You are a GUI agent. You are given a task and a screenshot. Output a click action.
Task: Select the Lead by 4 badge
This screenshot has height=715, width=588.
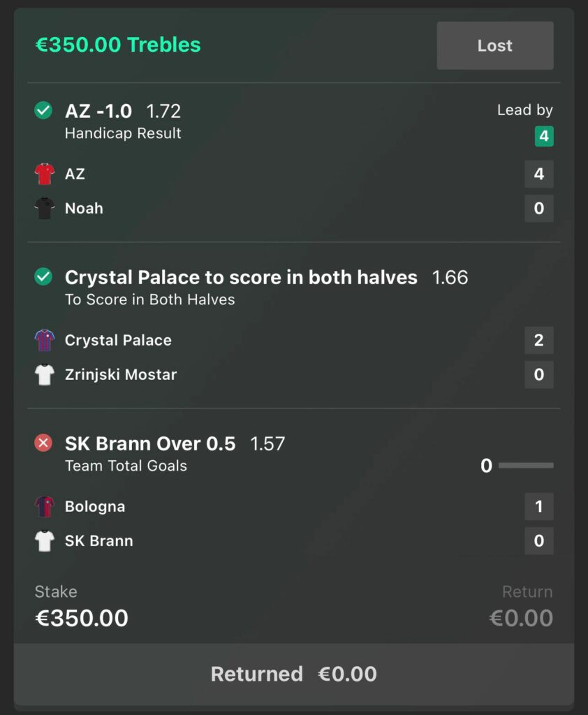click(x=543, y=137)
